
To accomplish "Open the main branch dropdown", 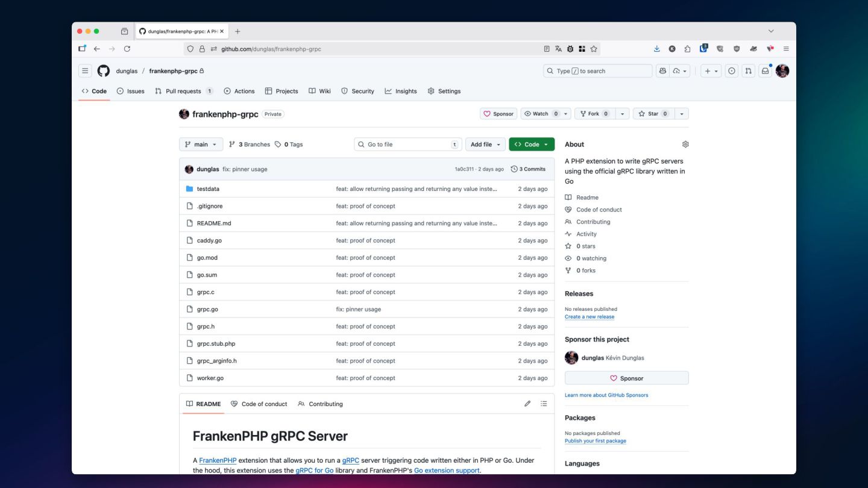I will [201, 145].
